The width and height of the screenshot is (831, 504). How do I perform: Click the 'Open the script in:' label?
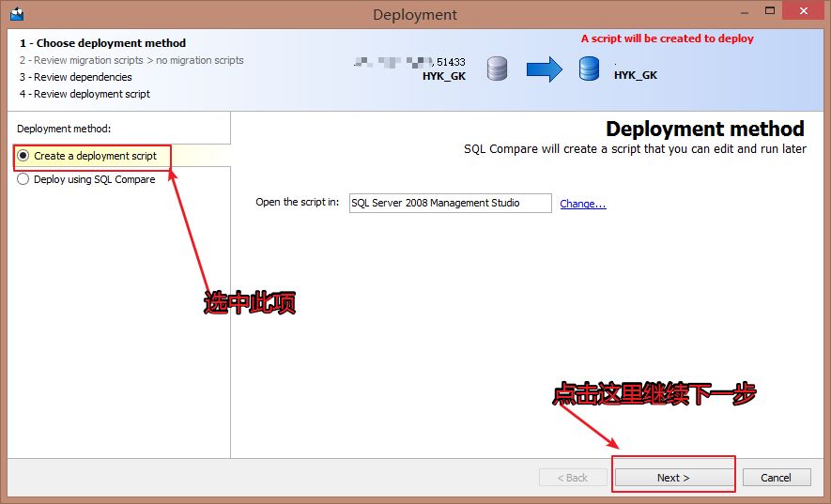click(298, 202)
